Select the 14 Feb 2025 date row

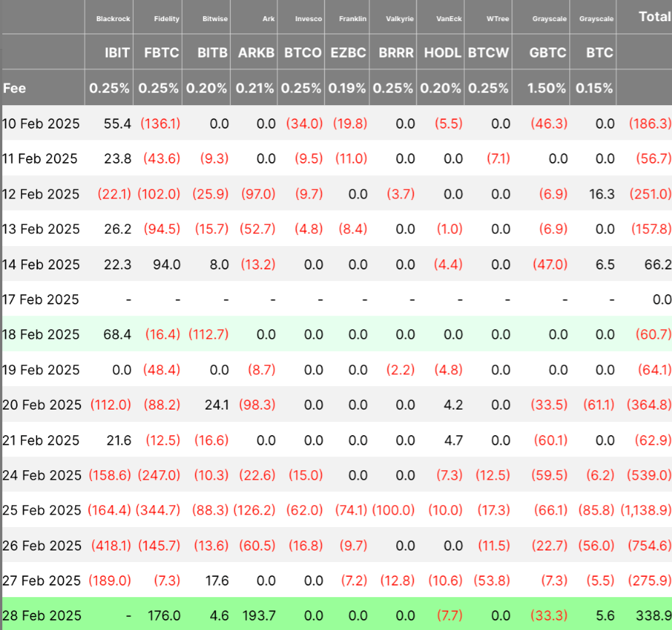[x=336, y=264]
